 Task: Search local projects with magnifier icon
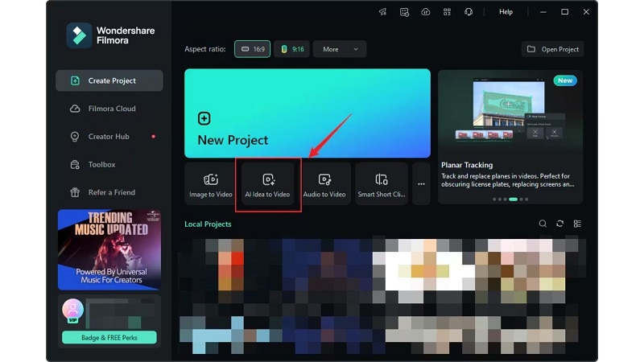(x=543, y=224)
